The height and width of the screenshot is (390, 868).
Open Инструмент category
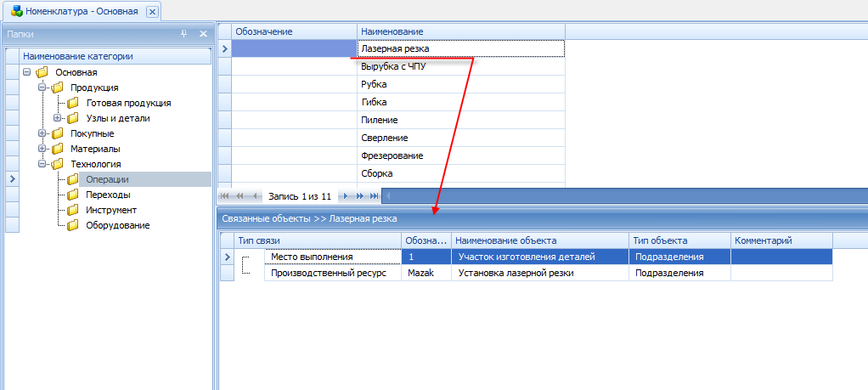click(x=111, y=210)
